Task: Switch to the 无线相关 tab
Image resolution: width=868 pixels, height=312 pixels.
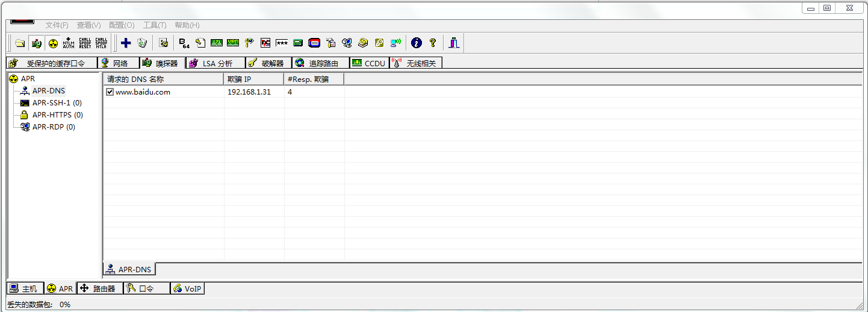Action: 416,63
